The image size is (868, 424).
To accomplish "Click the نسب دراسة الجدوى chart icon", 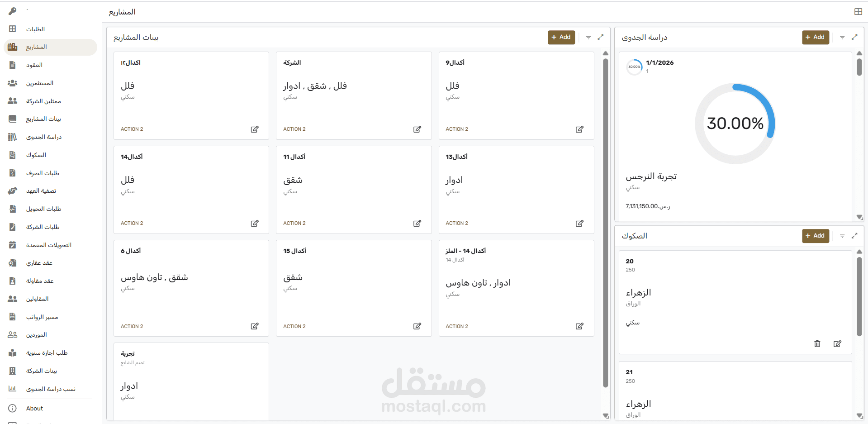I will point(12,389).
